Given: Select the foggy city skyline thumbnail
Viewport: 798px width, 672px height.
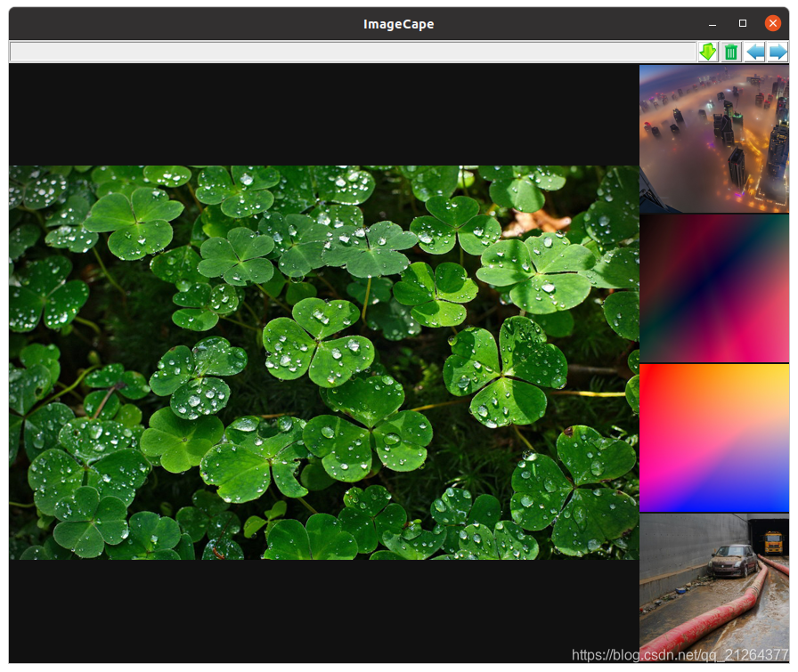Looking at the screenshot, I should click(x=714, y=139).
